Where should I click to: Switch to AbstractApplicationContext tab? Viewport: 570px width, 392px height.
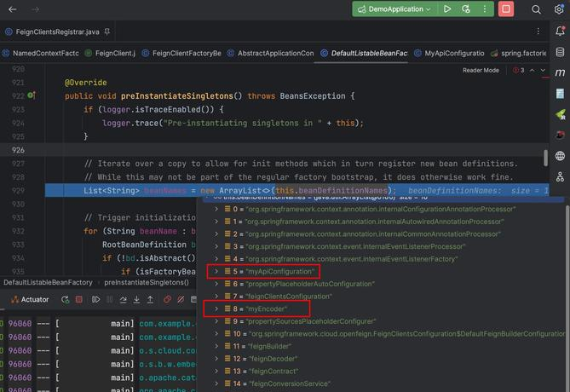[270, 54]
